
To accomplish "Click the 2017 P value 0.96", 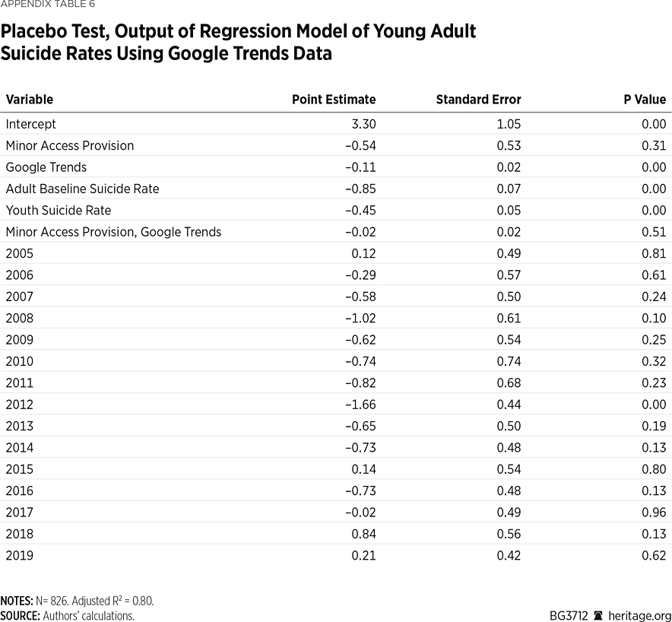I will click(x=653, y=513).
